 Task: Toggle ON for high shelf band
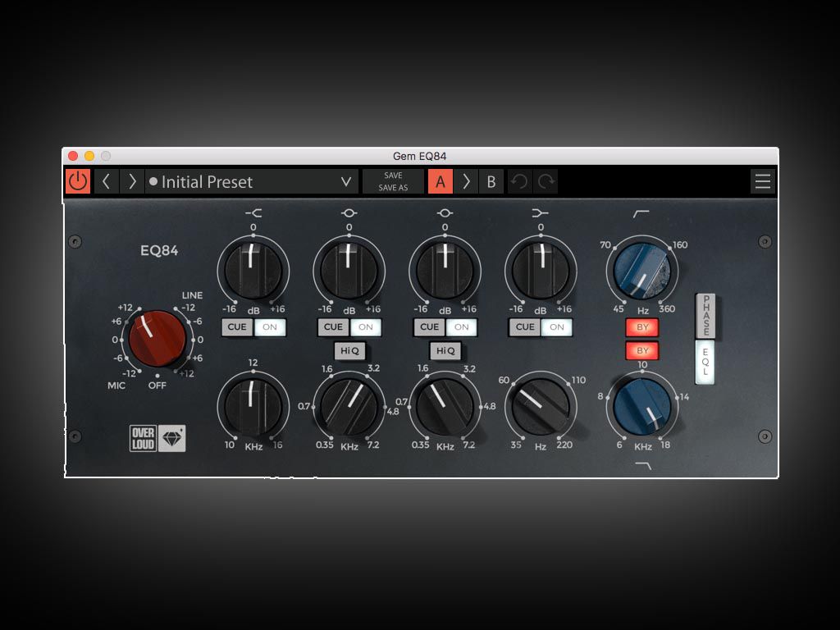pyautogui.click(x=269, y=326)
